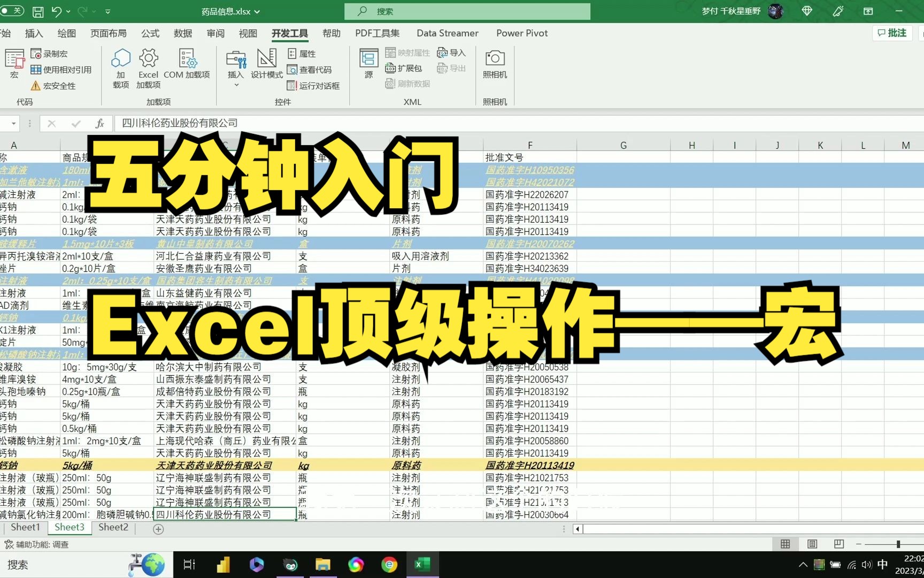
Task: Click 运行对话框 run dialog
Action: tap(313, 86)
